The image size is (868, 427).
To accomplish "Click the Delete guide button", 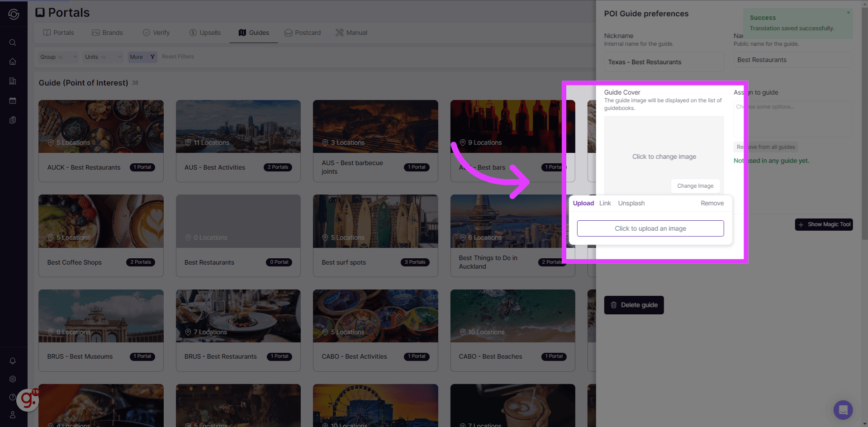I will click(x=633, y=305).
